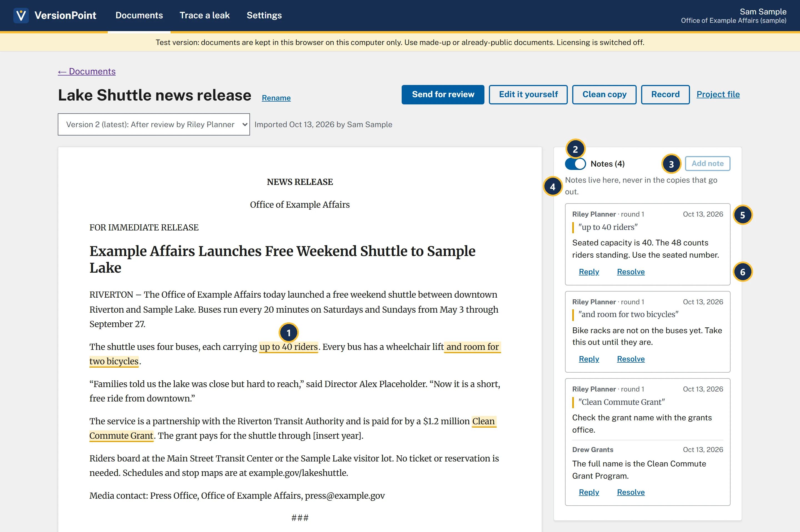Go back via the ← Documents link
The image size is (800, 532).
pos(87,71)
